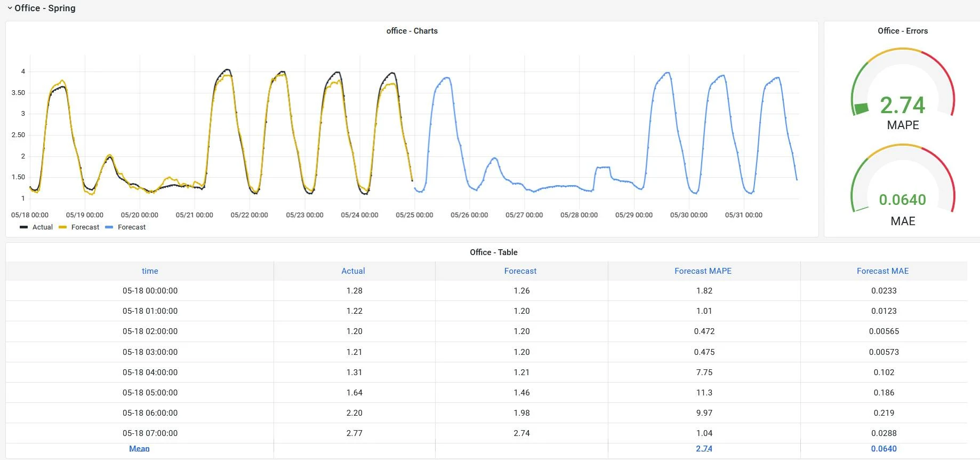
Task: Click Forecast MAE value 0.219
Action: tap(884, 413)
